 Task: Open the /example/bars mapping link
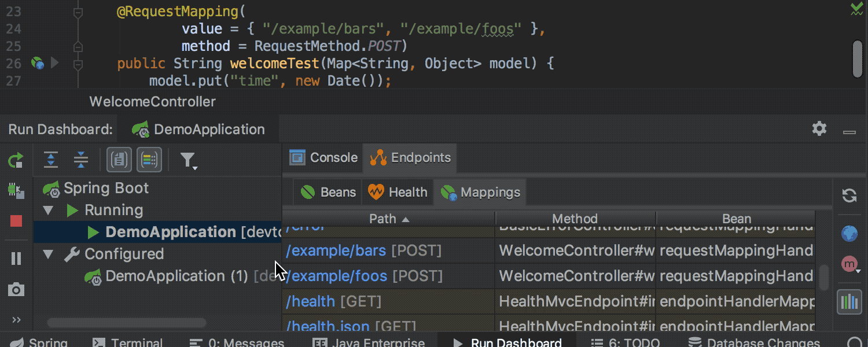(x=336, y=251)
